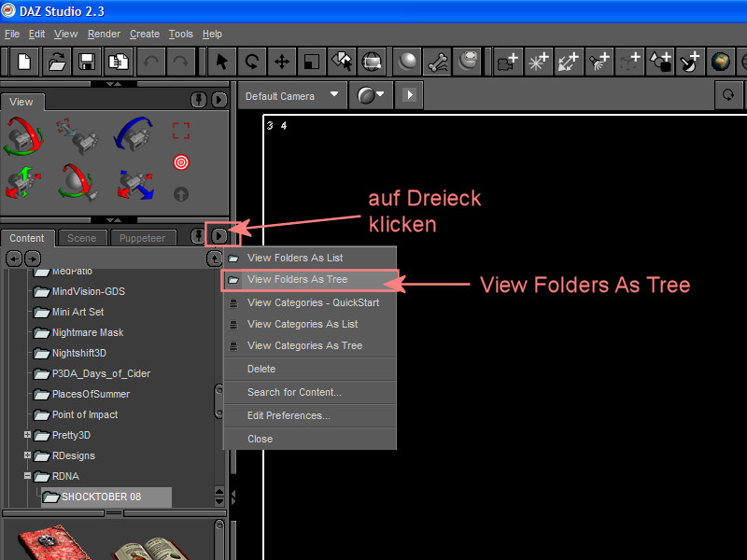This screenshot has height=560, width=747.
Task: Select the arrow pointer selection tool
Action: (222, 62)
